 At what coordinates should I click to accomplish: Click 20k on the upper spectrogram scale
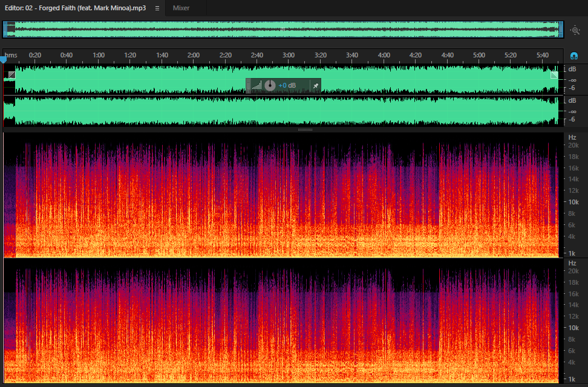coord(573,146)
